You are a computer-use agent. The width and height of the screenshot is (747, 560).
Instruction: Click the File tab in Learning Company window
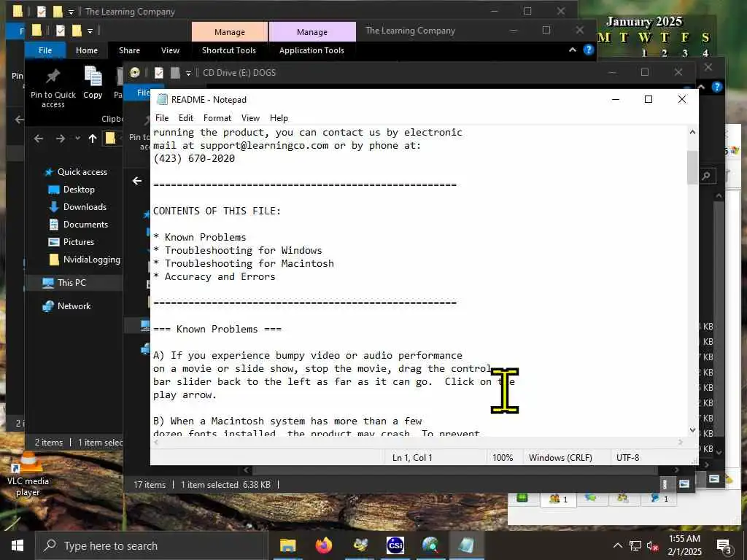[45, 50]
